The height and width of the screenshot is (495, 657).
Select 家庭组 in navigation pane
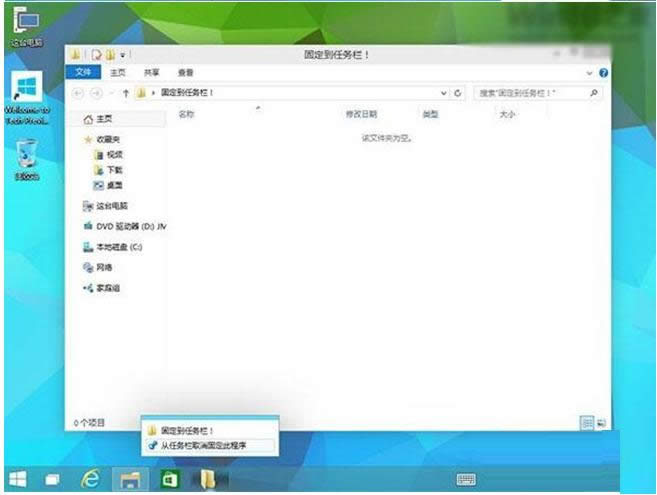(x=101, y=288)
